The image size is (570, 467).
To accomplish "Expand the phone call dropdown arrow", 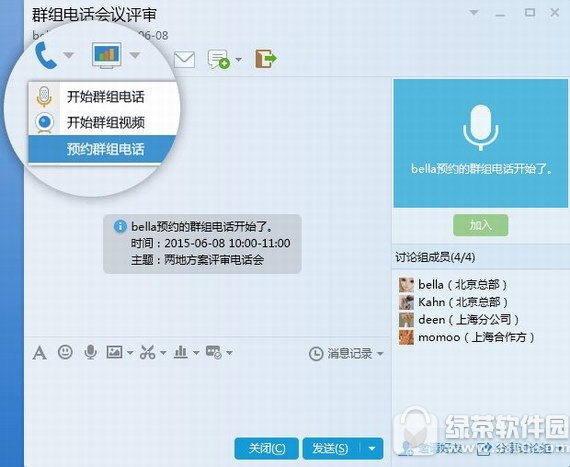I will tap(68, 55).
